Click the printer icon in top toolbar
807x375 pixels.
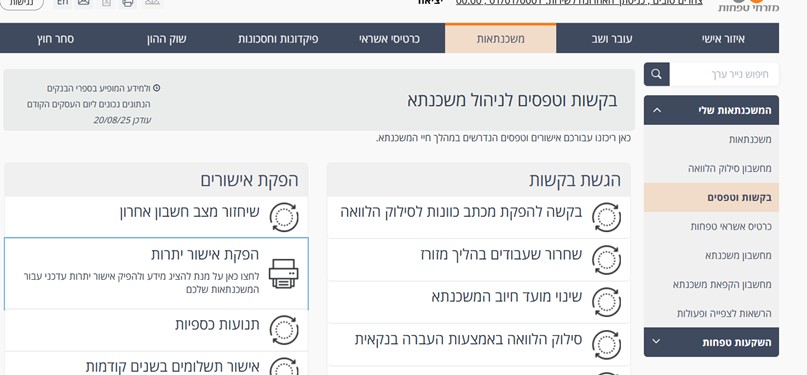128,3
